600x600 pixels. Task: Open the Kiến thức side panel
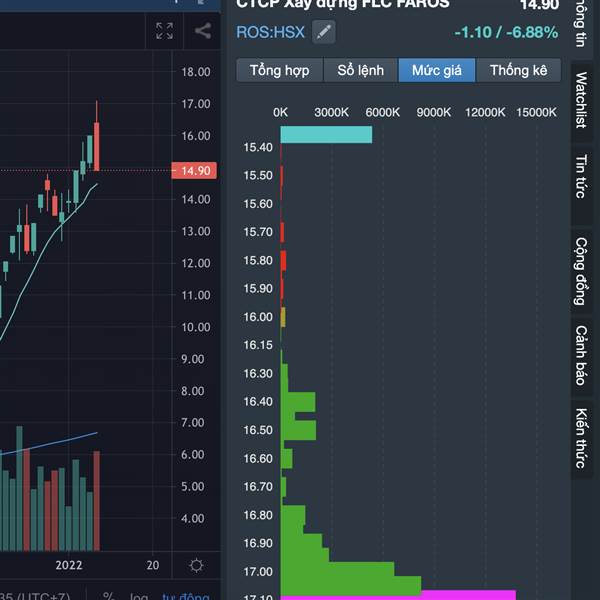click(581, 439)
